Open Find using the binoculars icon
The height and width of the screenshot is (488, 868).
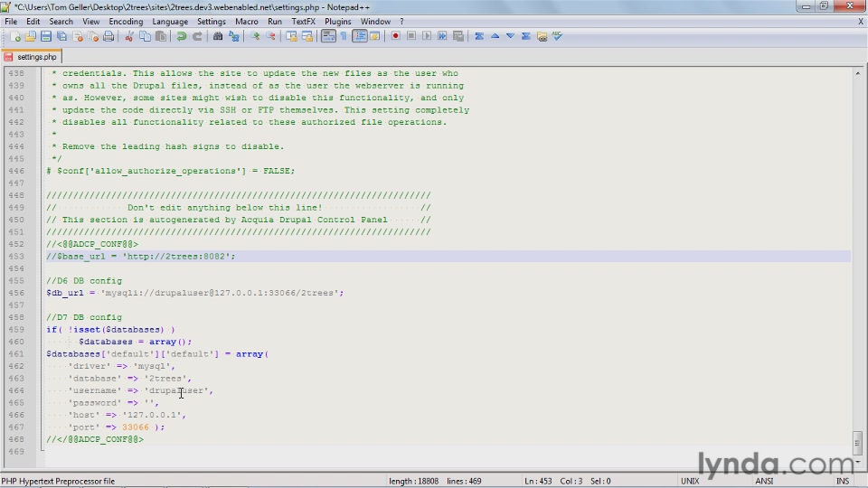(218, 36)
